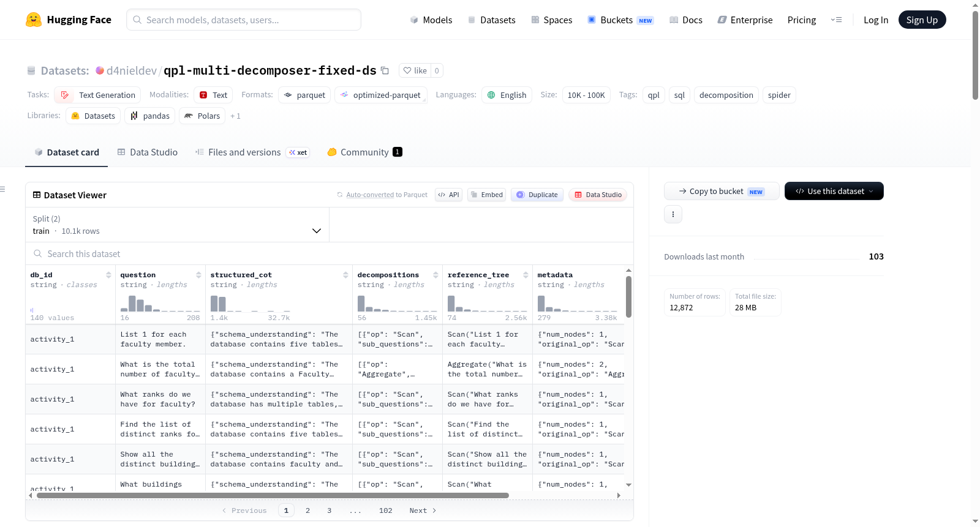The height and width of the screenshot is (527, 980).
Task: Sort the question column using its arrows
Action: point(198,275)
